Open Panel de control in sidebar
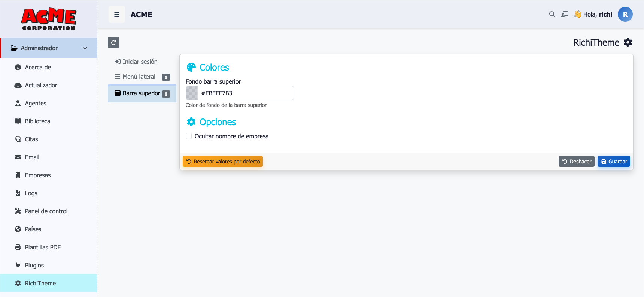644x297 pixels. coord(46,211)
